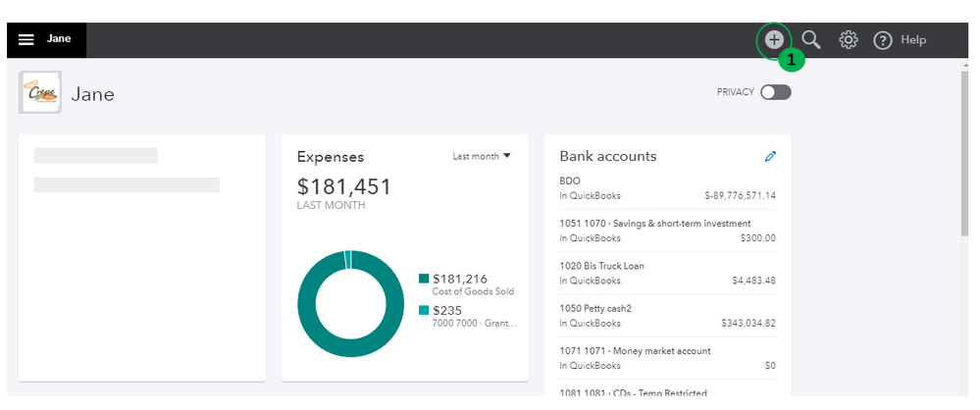This screenshot has height=410, width=980.
Task: Open Savings & short-term investment account
Action: (667, 231)
